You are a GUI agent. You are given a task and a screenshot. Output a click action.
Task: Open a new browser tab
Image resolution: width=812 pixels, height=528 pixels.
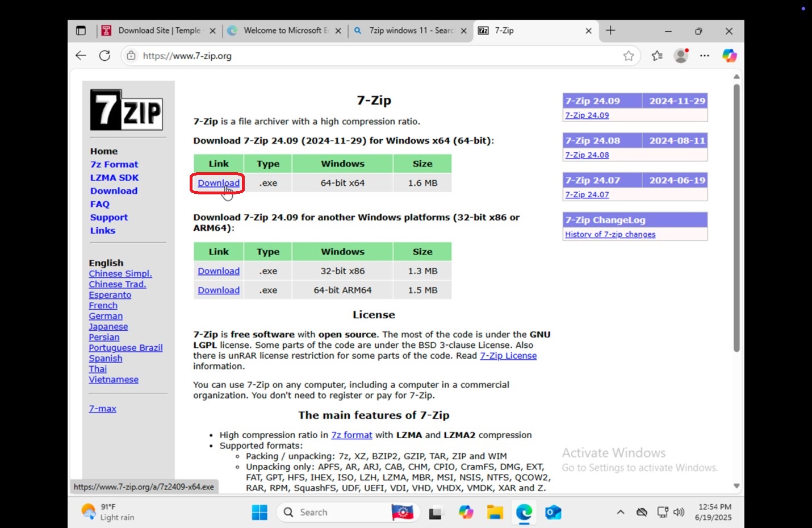tap(610, 31)
